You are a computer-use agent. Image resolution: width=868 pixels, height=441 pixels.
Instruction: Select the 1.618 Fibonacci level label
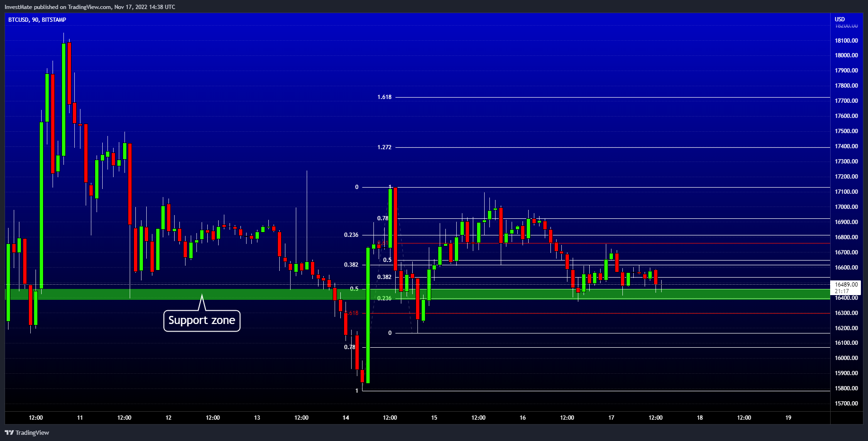(384, 97)
